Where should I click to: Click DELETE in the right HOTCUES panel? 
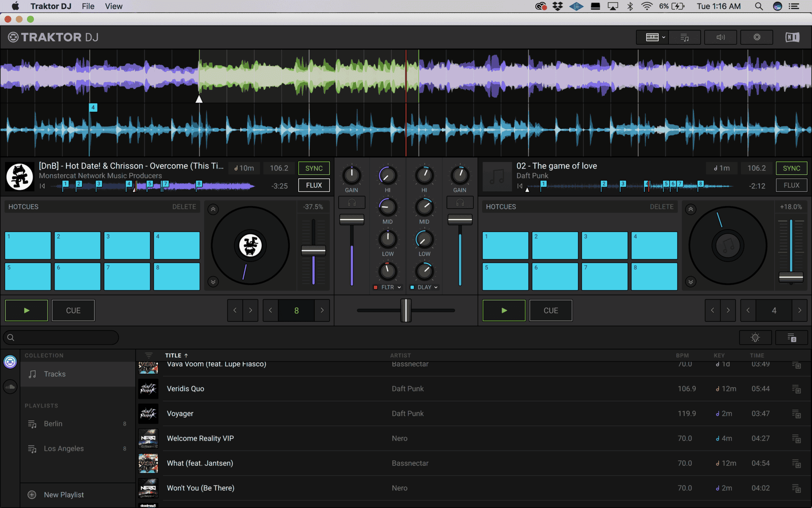click(x=661, y=207)
